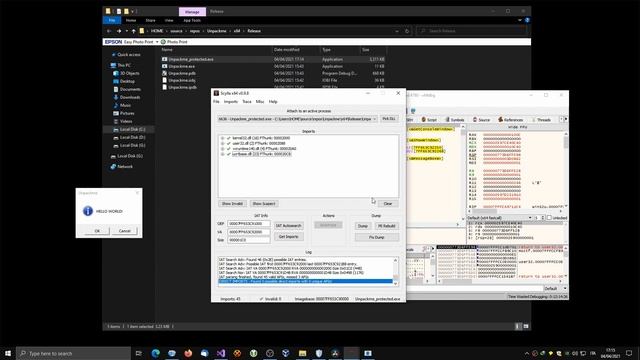
Task: Select the ucrtbase.dll import entry
Action: click(262, 154)
